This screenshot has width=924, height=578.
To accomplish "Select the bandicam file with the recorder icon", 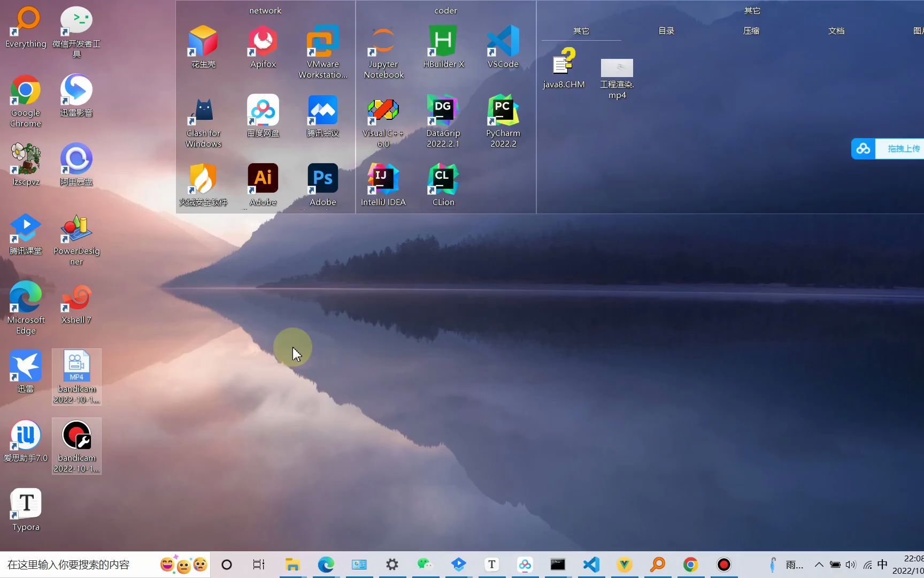I will (x=76, y=446).
